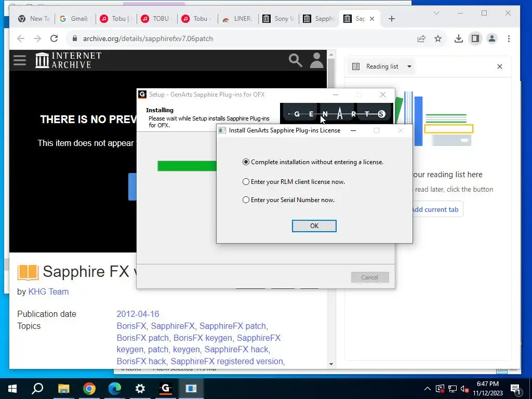Open Chrome three-dot menu
This screenshot has width=532, height=399.
(x=509, y=38)
